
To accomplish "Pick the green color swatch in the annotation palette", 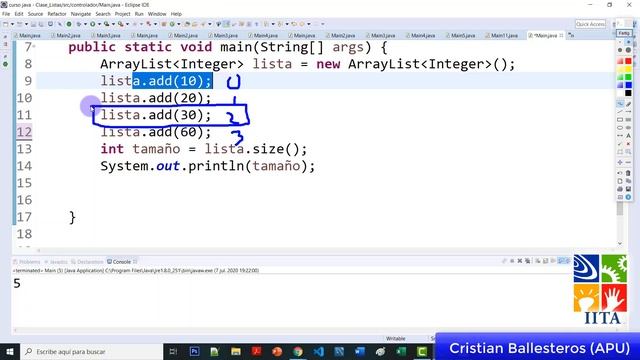I will (x=629, y=77).
